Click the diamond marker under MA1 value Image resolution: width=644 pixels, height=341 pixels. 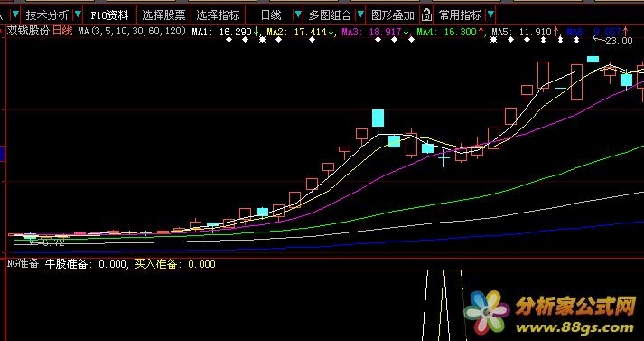pyautogui.click(x=229, y=40)
